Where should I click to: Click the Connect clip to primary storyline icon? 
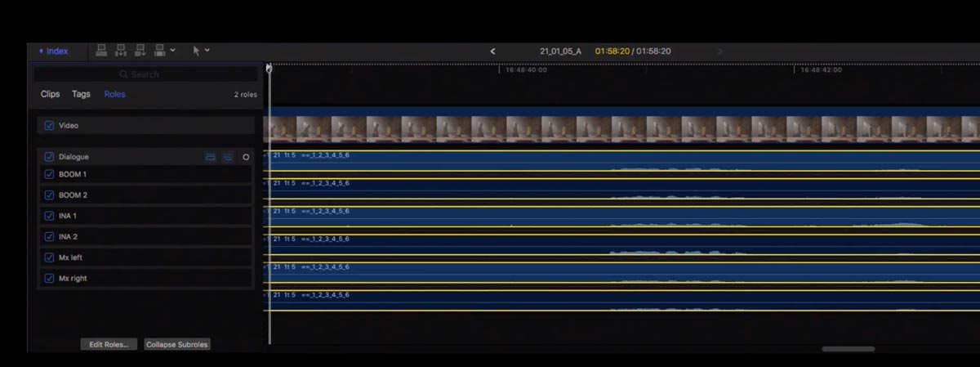102,51
